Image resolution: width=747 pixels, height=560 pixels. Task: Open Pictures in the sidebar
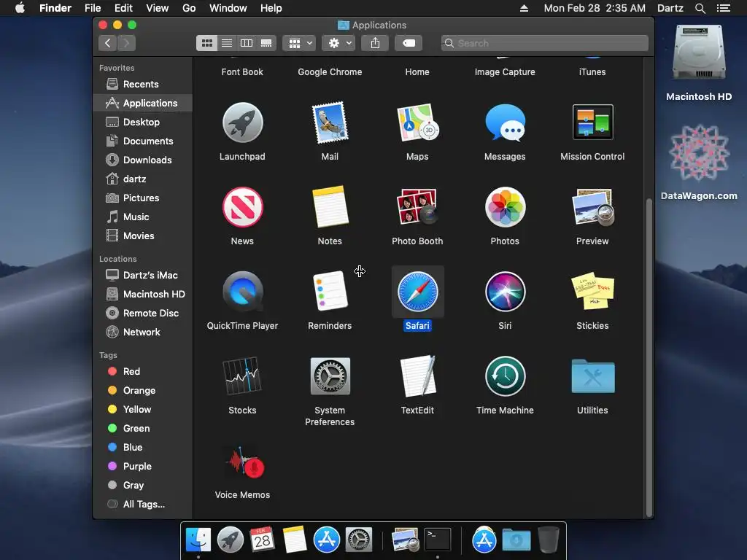pos(142,198)
